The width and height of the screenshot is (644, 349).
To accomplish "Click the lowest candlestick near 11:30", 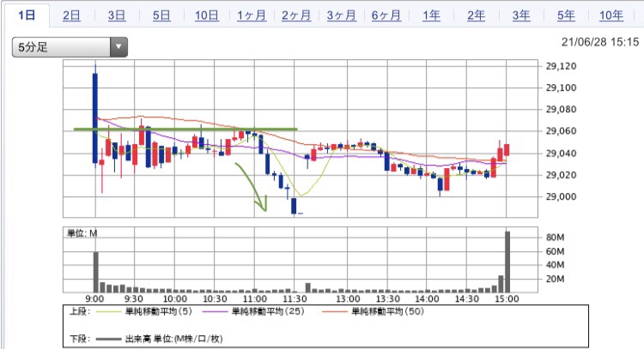I will (294, 206).
